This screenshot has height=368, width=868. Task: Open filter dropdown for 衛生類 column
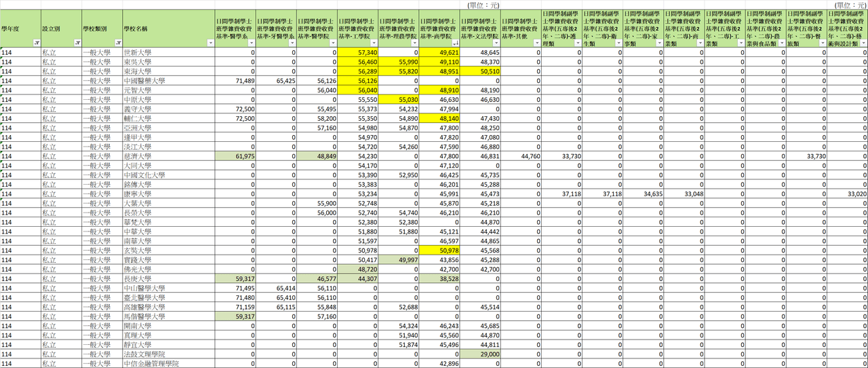[618, 43]
